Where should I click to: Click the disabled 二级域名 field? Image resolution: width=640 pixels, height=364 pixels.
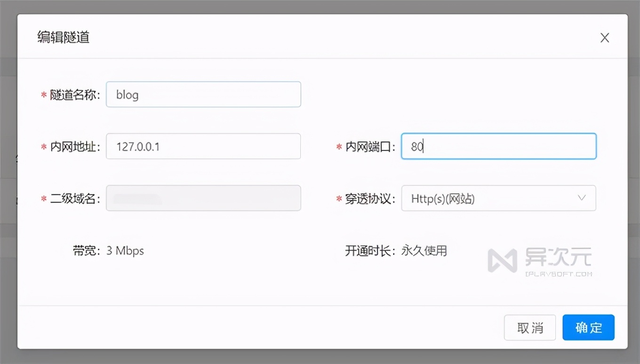(203, 198)
